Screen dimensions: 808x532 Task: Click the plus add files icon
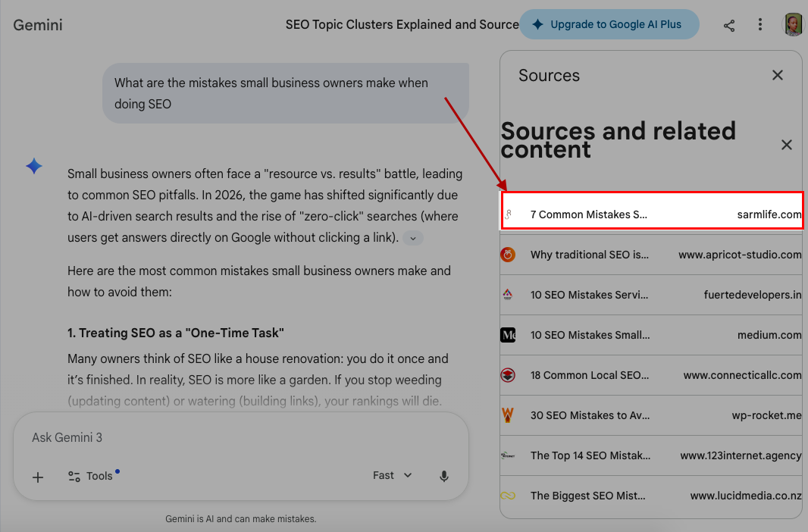point(38,477)
